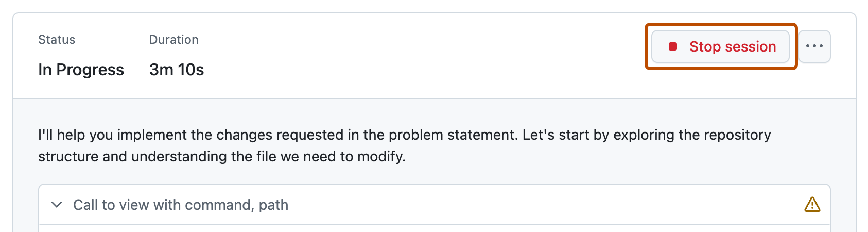This screenshot has height=232, width=868.
Task: Click the Duration label
Action: point(173,40)
